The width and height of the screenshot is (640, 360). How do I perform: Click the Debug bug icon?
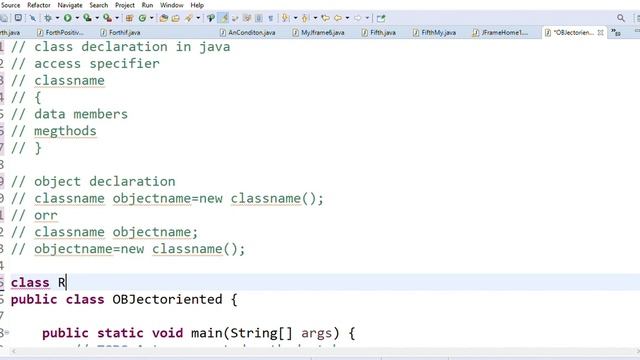pyautogui.click(x=48, y=18)
